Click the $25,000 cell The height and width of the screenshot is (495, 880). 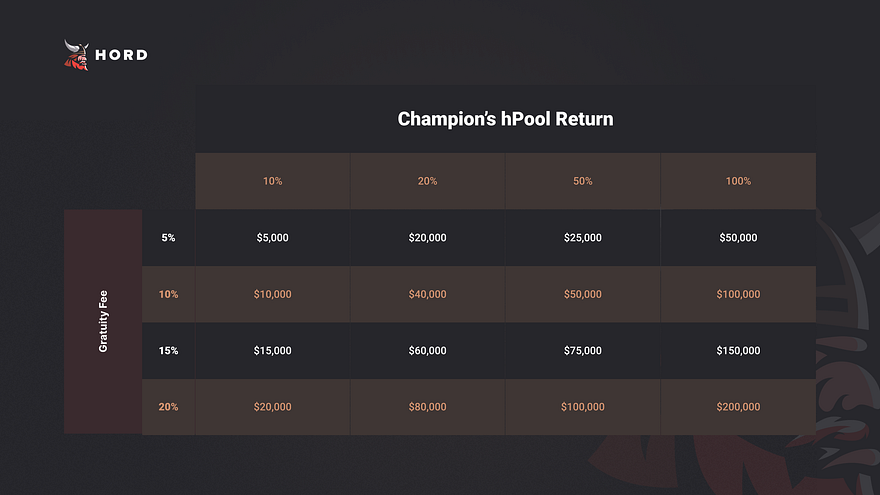(583, 238)
